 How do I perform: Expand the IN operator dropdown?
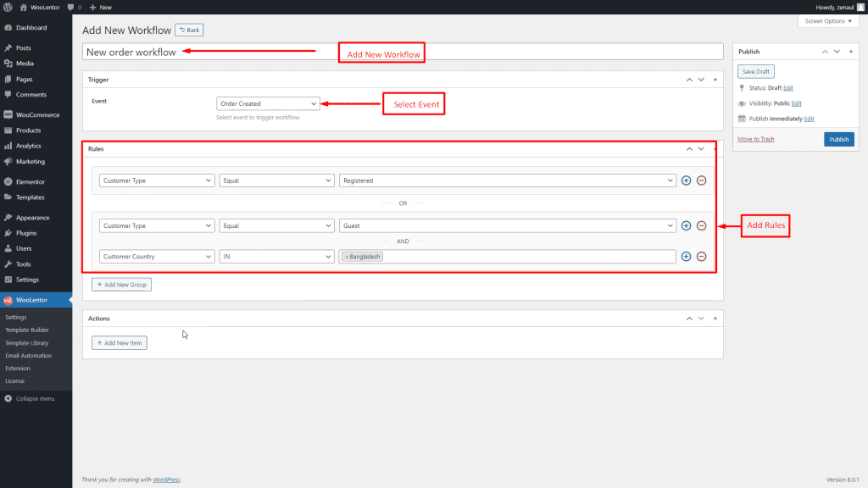pyautogui.click(x=276, y=257)
